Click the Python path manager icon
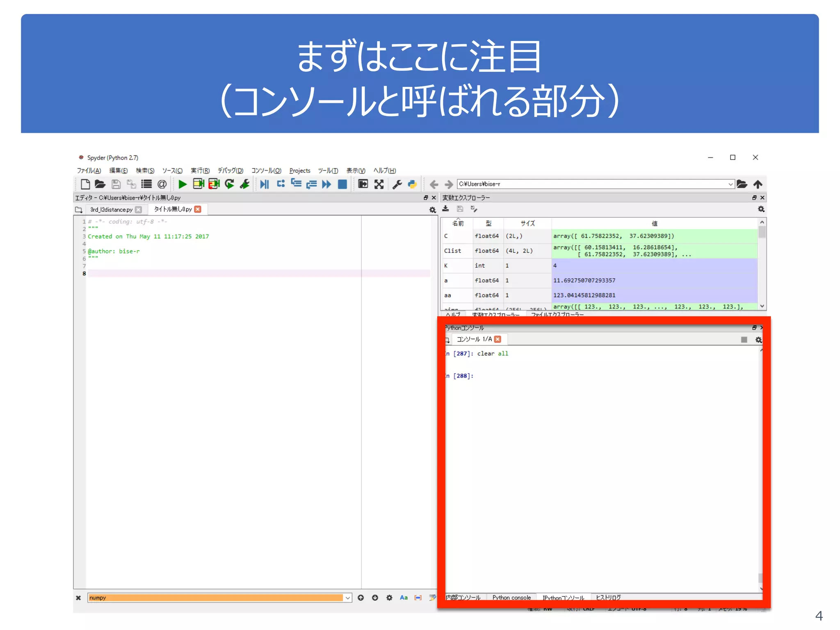Image resolution: width=840 pixels, height=630 pixels. tap(412, 184)
